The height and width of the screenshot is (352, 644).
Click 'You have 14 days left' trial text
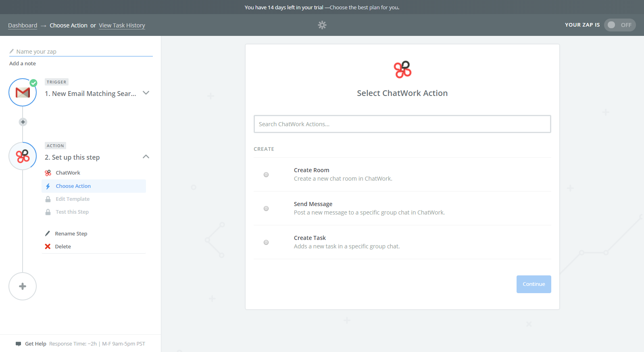point(284,7)
